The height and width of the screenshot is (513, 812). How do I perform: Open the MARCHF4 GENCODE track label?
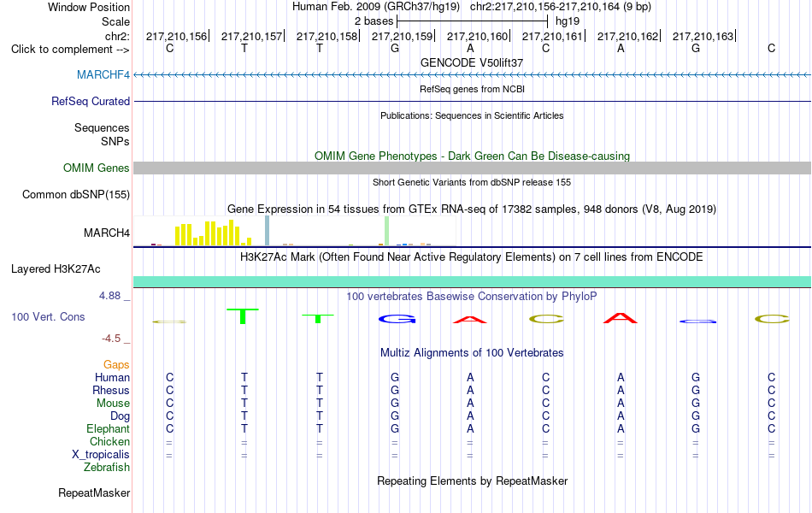(103, 74)
